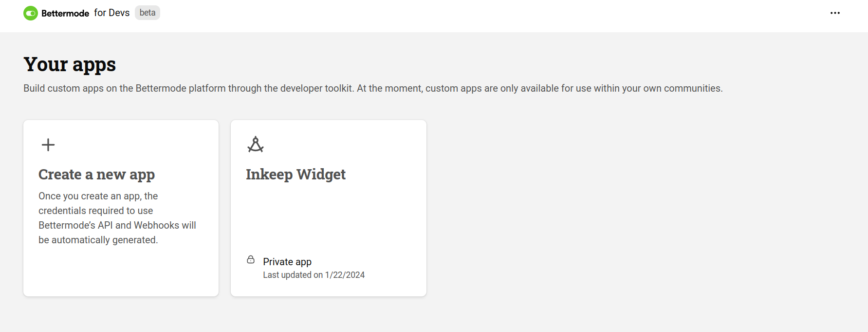The height and width of the screenshot is (332, 868).
Task: Open the three-dot more options menu
Action: 835,13
